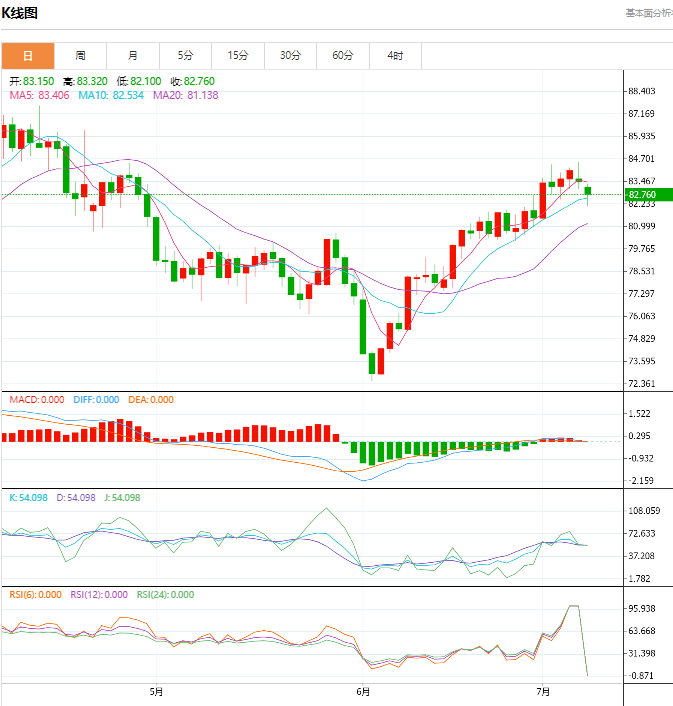Click the RSI(12):0.000 label
This screenshot has width=673, height=706.
[x=99, y=595]
